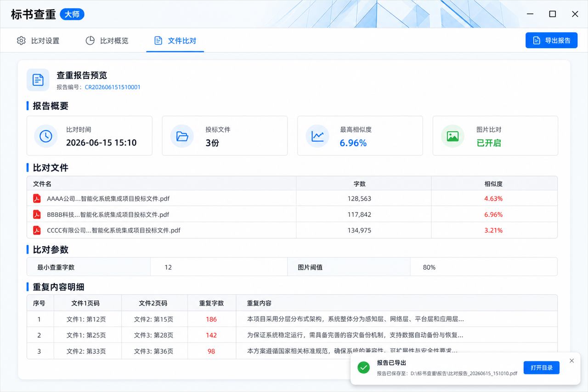Screen dimensions: 588x392
Task: Dismiss the 报告已导出 notification
Action: (571, 361)
